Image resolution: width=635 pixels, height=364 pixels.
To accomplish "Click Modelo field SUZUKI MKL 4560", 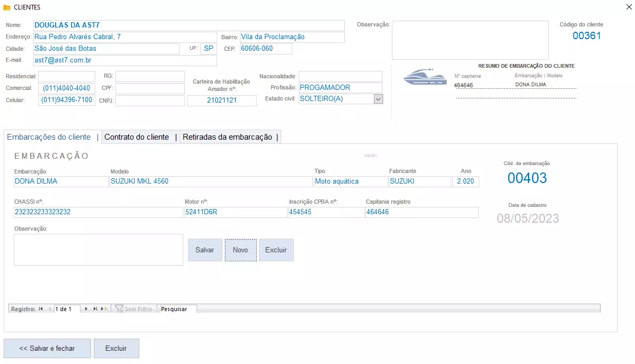I will point(211,181).
